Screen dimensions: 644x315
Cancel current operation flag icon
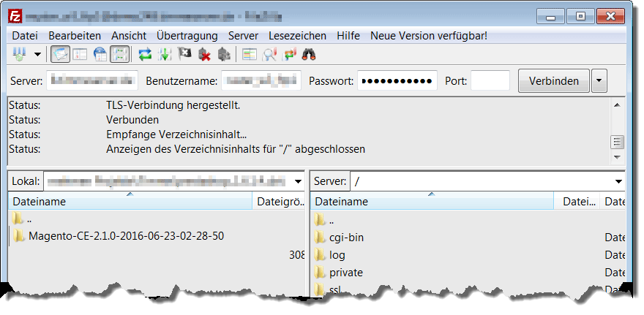point(184,54)
